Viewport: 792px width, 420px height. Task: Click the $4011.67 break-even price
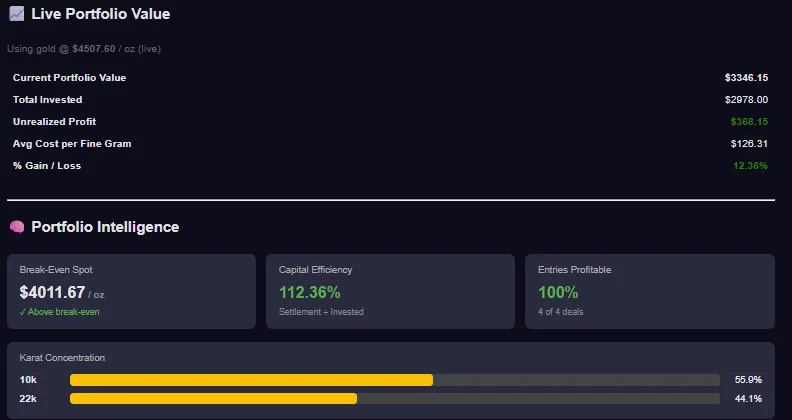[53, 292]
